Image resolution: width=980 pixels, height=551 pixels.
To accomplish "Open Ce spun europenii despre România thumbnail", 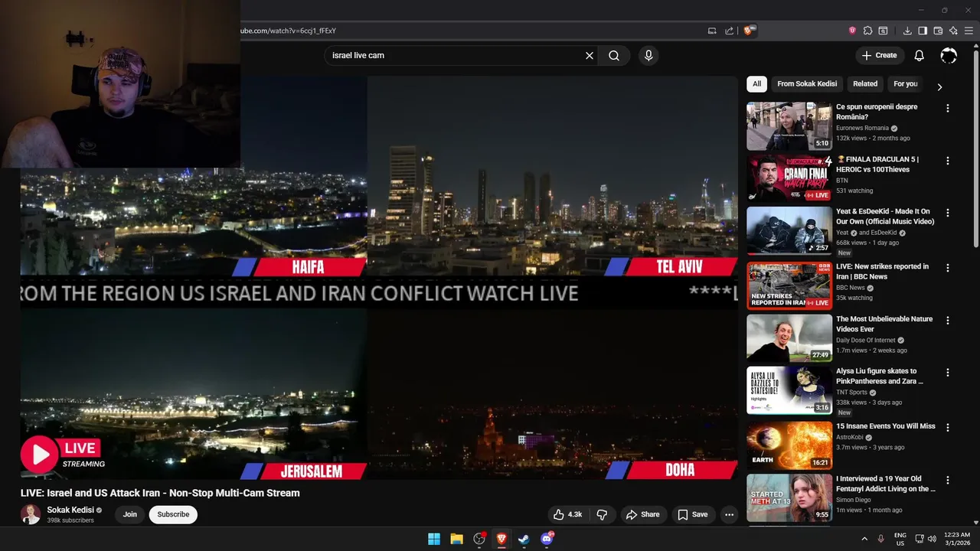I will click(x=789, y=126).
